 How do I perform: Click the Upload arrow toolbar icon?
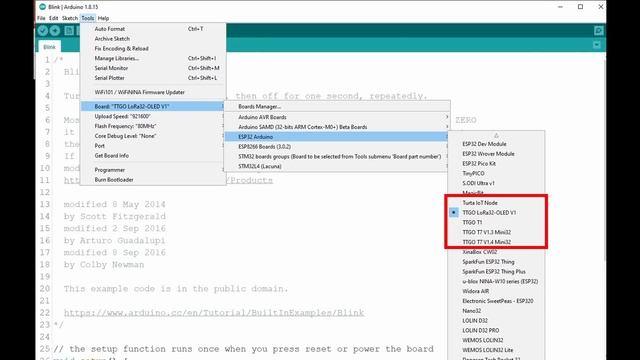click(55, 31)
